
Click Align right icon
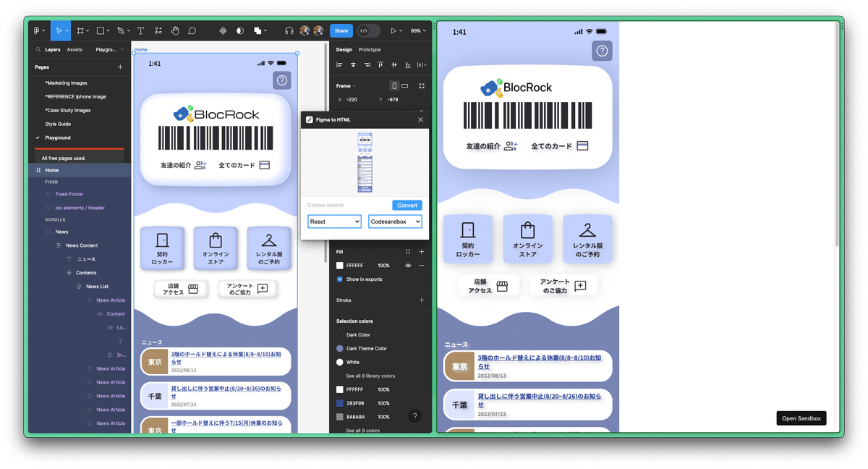click(x=367, y=65)
